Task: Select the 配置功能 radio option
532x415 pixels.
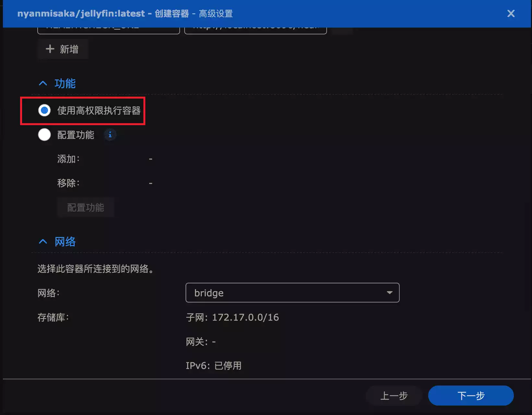Action: (x=44, y=135)
